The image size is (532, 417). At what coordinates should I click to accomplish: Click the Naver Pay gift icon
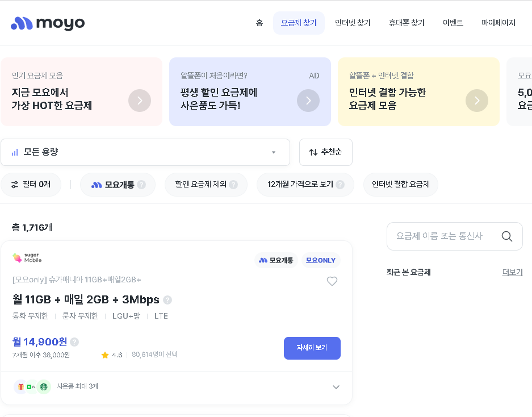(32, 387)
